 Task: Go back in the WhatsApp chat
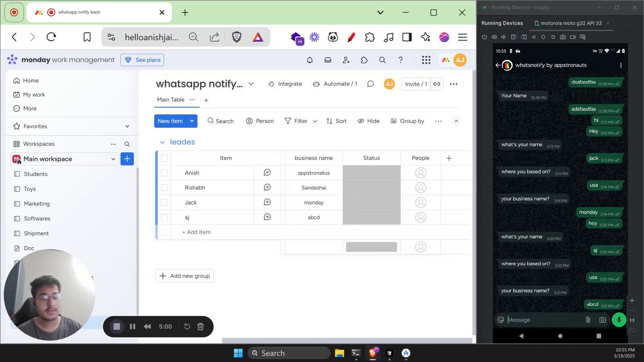(x=498, y=65)
